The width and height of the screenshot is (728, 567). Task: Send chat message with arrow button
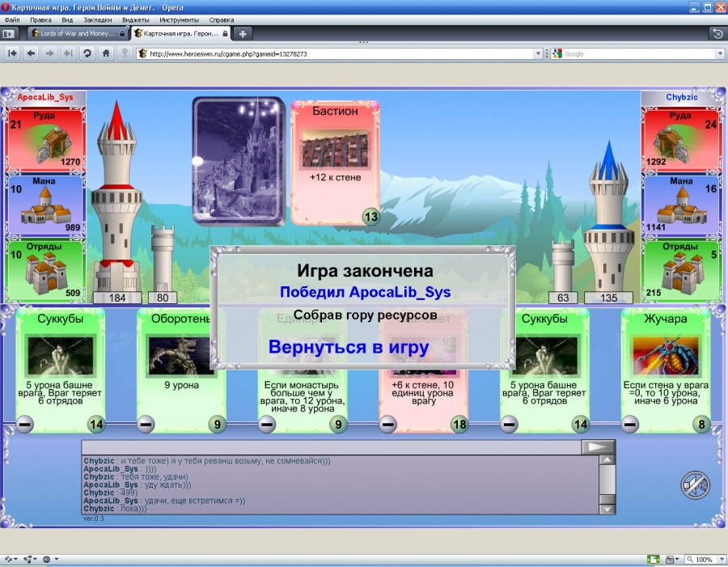click(598, 446)
